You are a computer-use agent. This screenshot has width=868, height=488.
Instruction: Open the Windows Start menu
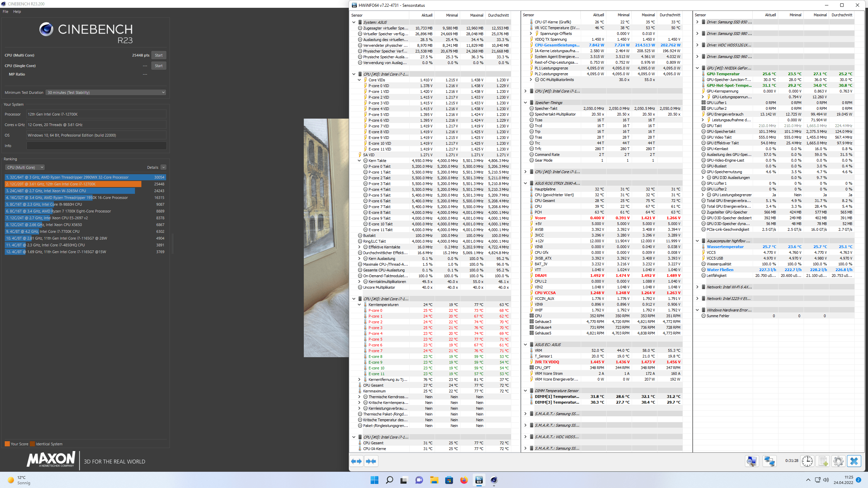click(x=374, y=480)
